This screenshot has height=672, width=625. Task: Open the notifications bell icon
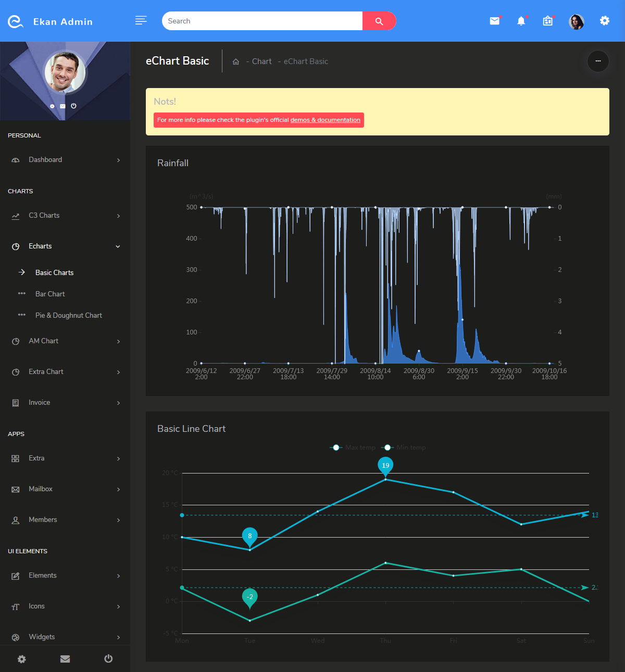click(521, 21)
